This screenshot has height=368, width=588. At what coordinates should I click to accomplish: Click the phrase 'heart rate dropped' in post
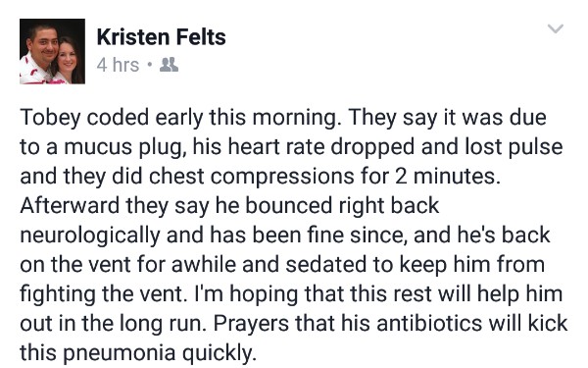point(321,147)
